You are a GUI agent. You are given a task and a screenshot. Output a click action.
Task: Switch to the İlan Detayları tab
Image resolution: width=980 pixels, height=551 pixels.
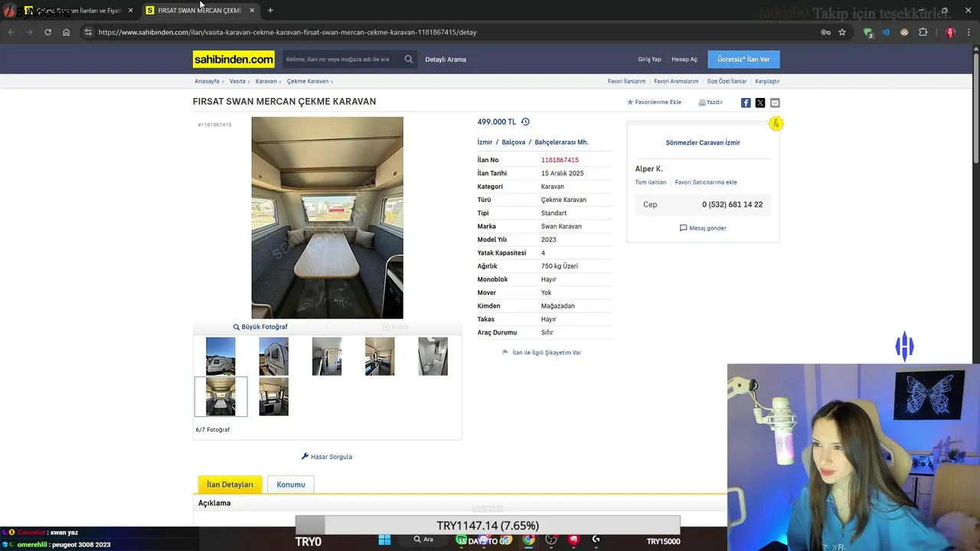pyautogui.click(x=230, y=484)
